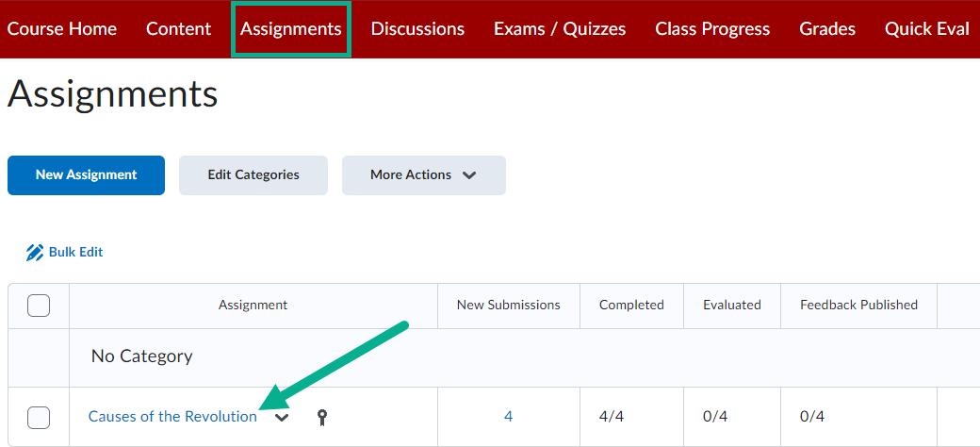Select the Assignments navigation tab
The width and height of the screenshot is (980, 447).
(291, 28)
